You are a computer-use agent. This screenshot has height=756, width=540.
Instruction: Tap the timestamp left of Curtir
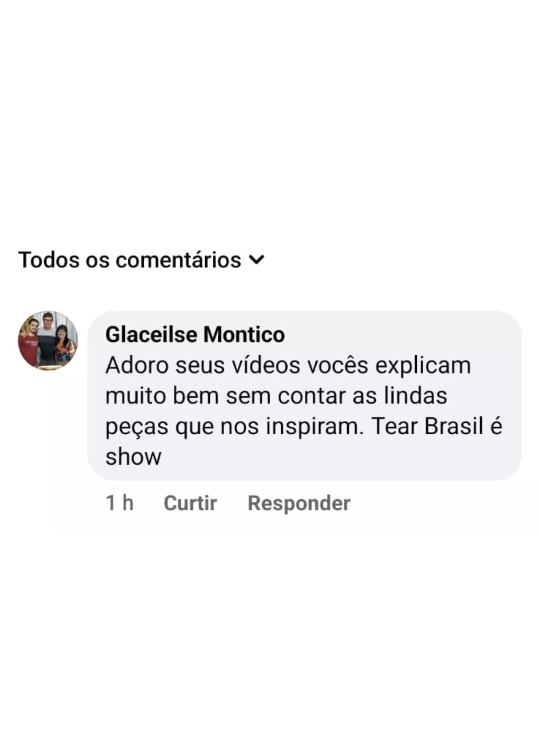[119, 503]
